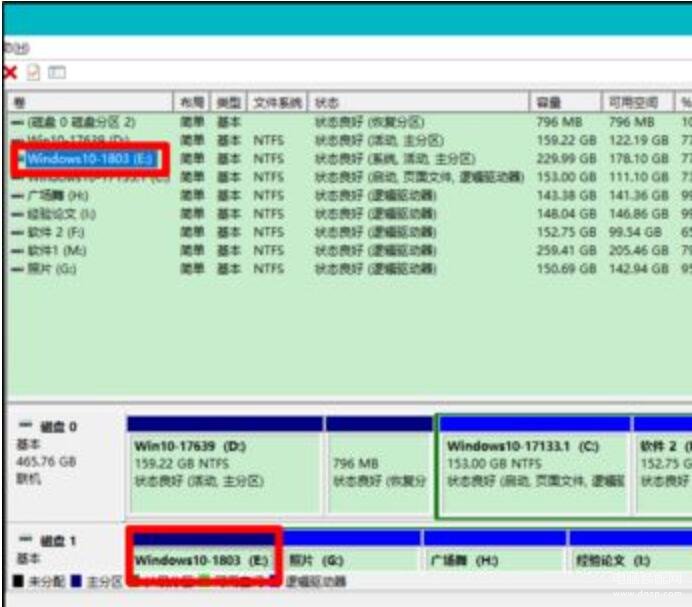Click the status cell mentioning 恢复分区
692x607 pixels.
[x=370, y=122]
